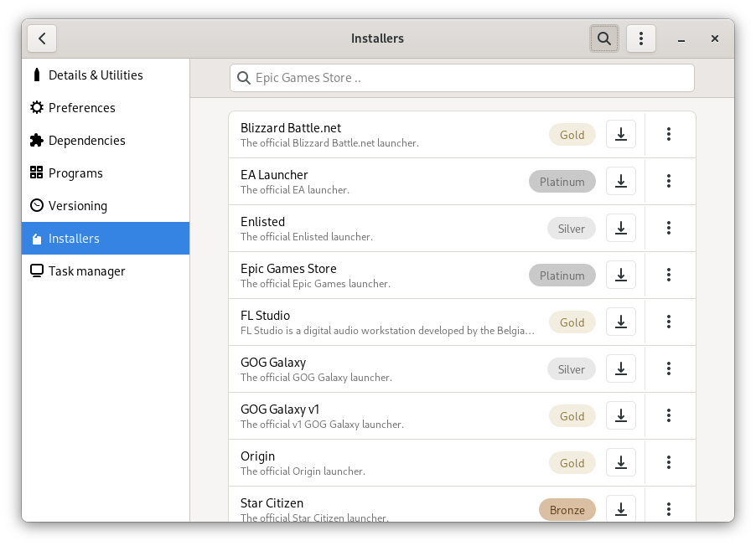Viewport: 756px width, 546px height.
Task: Click the download icon for Epic Games Store
Action: [621, 275]
